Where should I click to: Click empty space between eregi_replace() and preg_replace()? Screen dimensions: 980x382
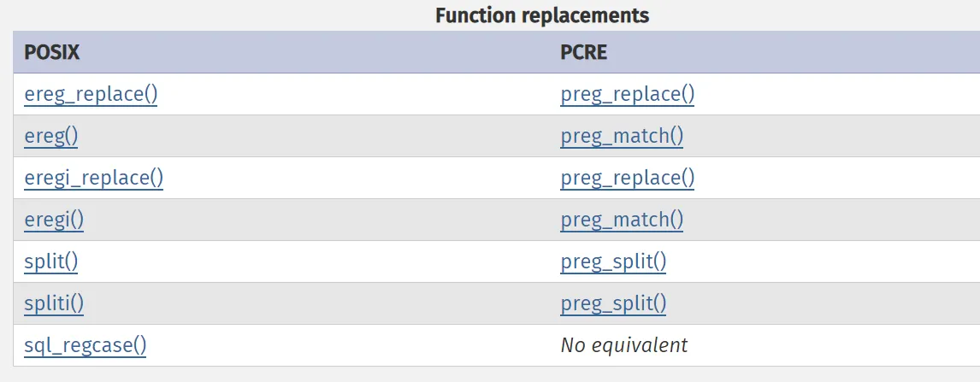tap(359, 178)
